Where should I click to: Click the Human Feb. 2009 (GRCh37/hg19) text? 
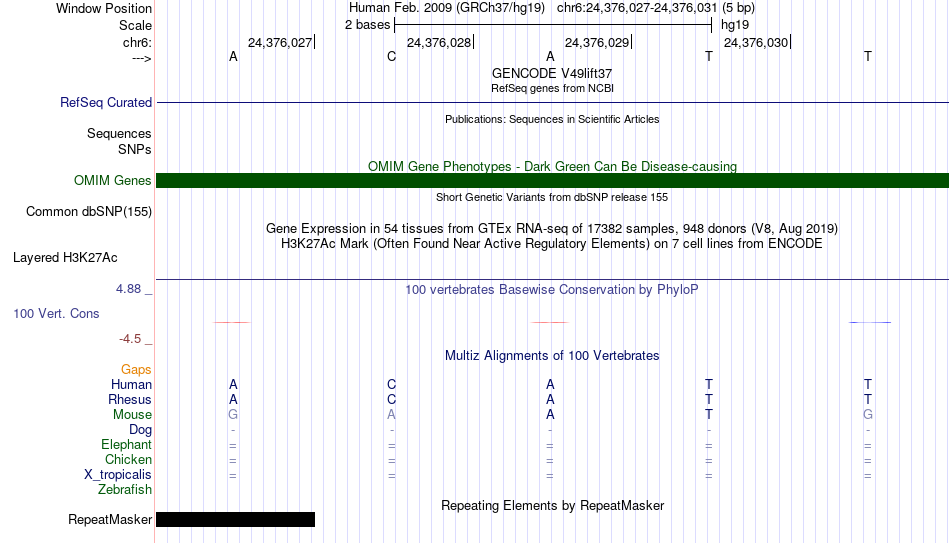coord(447,8)
